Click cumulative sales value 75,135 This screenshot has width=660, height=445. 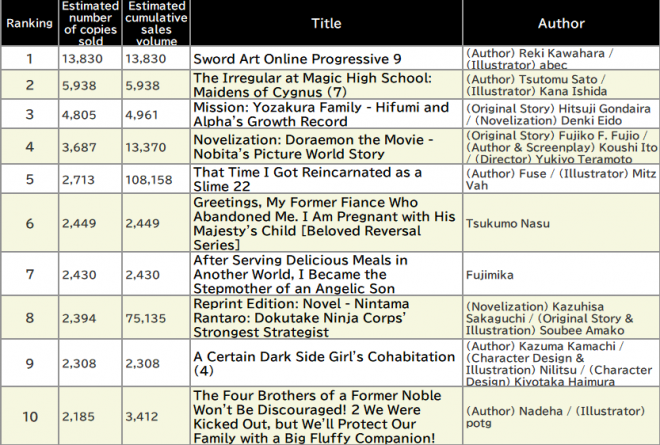[146, 318]
